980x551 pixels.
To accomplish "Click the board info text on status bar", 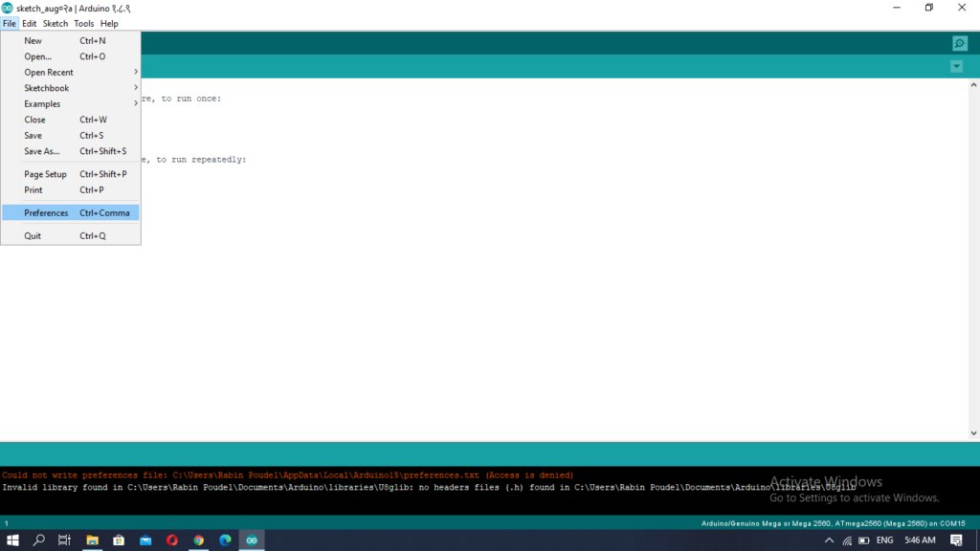I will (x=833, y=523).
